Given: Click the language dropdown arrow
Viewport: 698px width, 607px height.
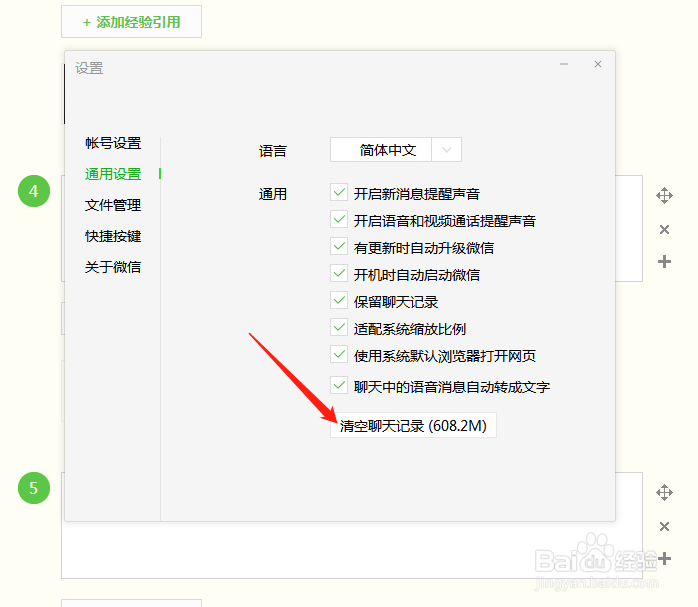Looking at the screenshot, I should click(x=446, y=150).
